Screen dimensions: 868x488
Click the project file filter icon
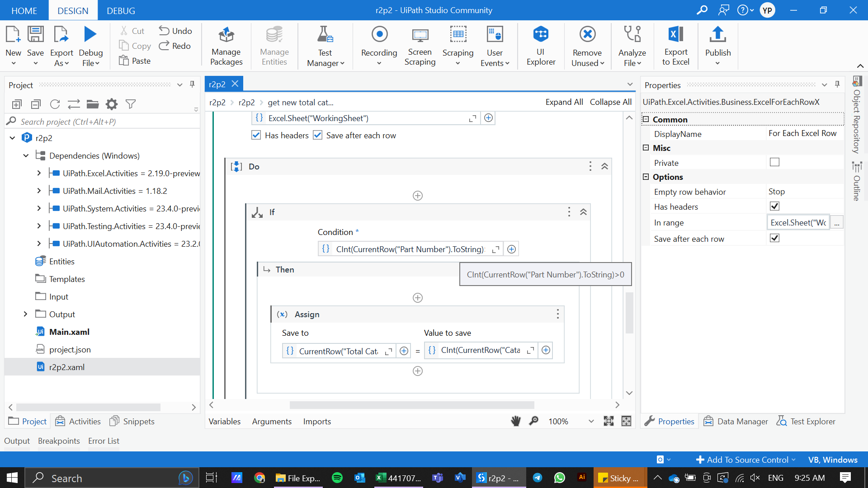pos(131,104)
